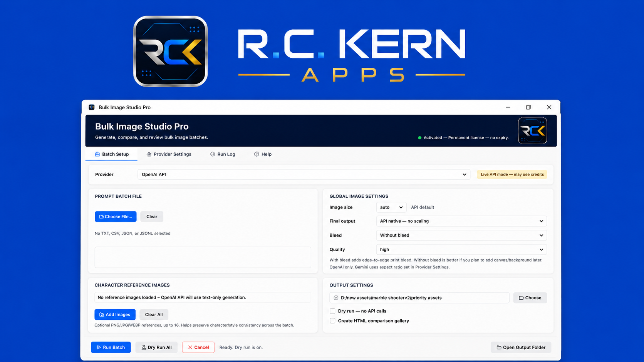Image resolution: width=644 pixels, height=362 pixels.
Task: Open the Help tab
Action: 263,154
